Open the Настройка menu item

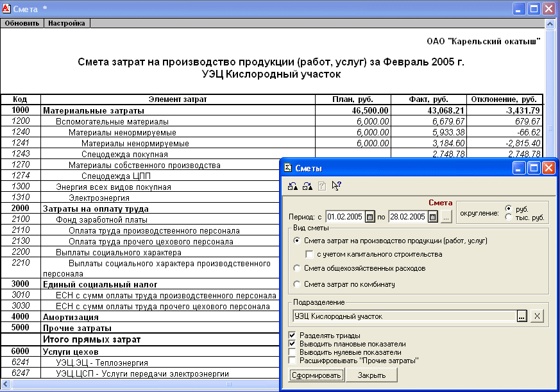67,23
